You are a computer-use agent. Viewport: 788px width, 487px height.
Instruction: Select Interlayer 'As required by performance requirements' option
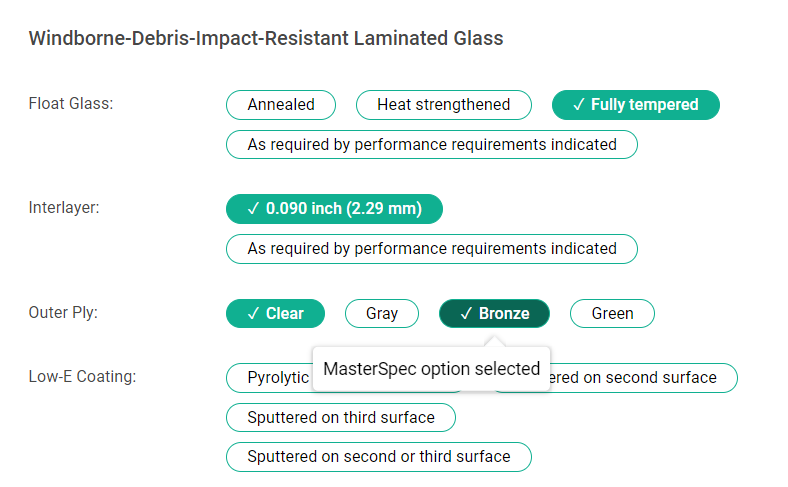pos(432,248)
